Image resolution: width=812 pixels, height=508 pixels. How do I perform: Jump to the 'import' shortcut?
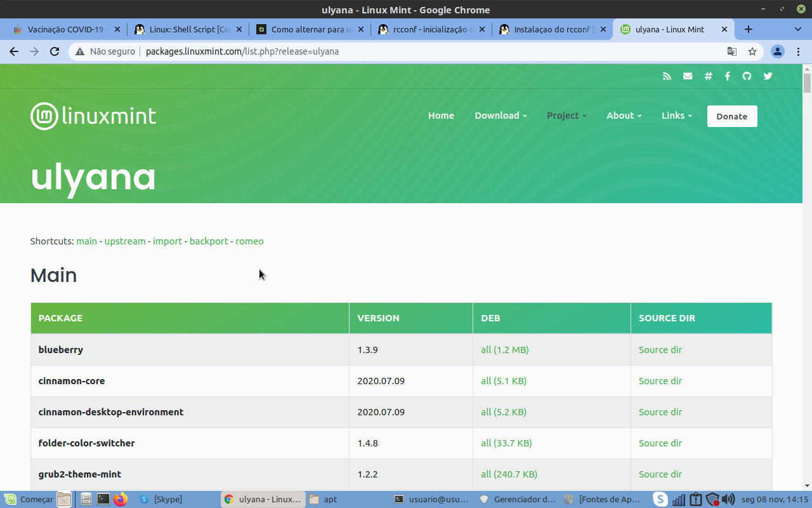tap(167, 241)
